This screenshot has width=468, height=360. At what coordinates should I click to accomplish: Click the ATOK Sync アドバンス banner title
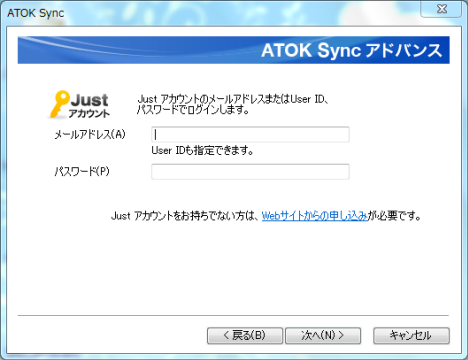coord(352,51)
